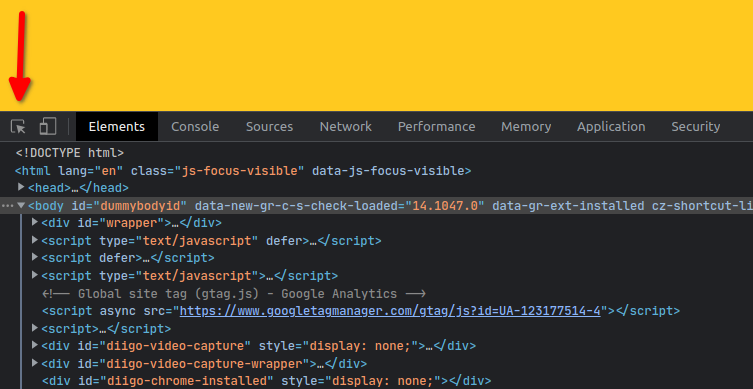Open the Performance tab
This screenshot has height=389, width=753.
(437, 127)
